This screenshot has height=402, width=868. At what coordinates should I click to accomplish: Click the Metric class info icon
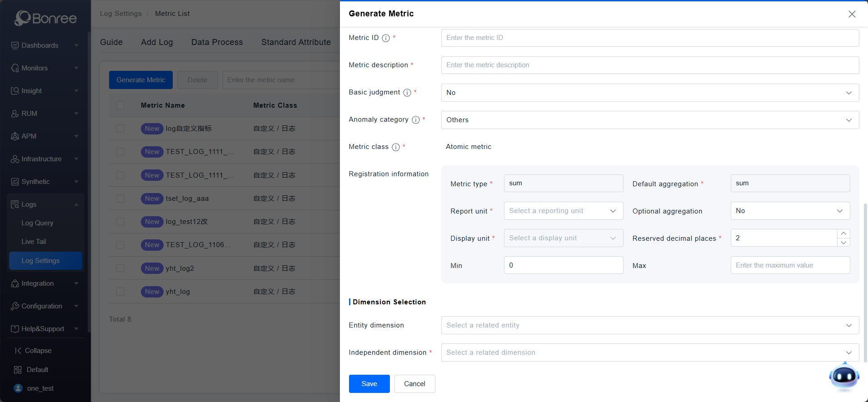tap(396, 147)
